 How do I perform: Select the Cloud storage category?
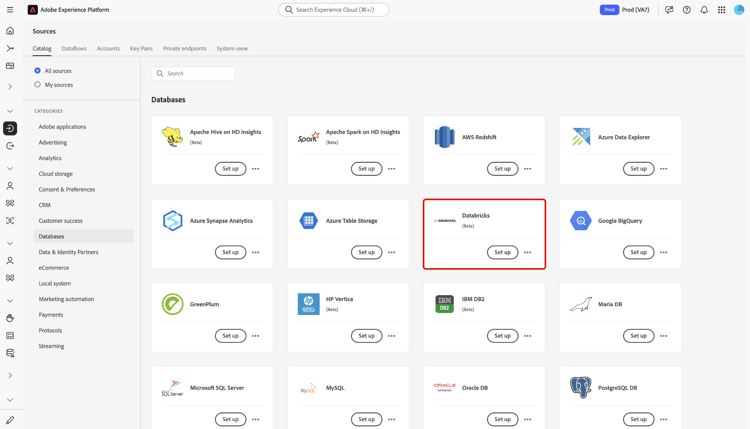tap(55, 174)
